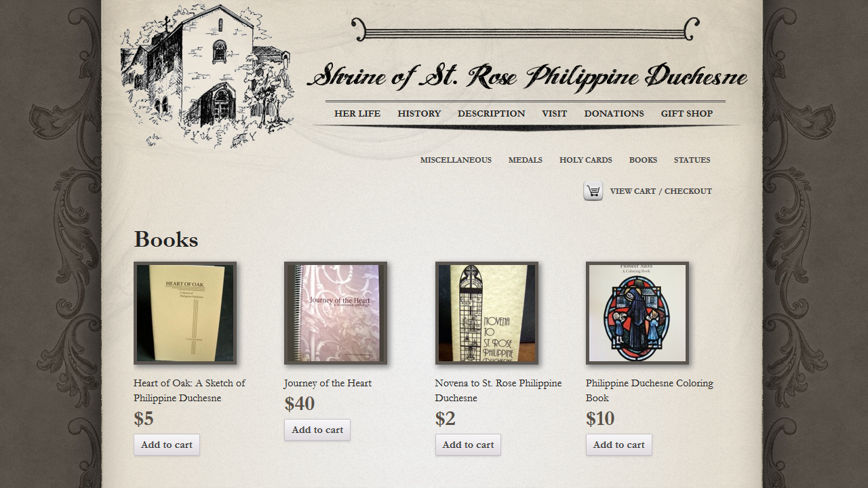This screenshot has width=868, height=488.
Task: Switch to the Holy Cards category
Action: click(586, 160)
